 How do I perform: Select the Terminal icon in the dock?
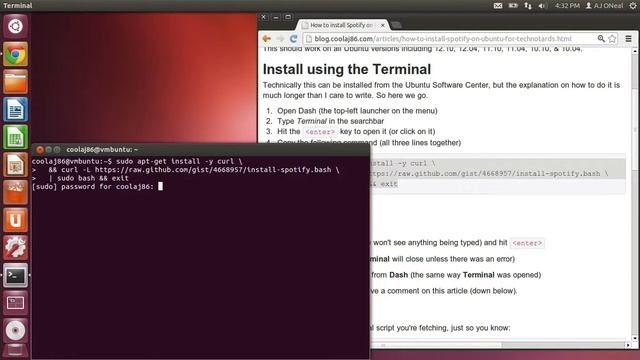[16, 276]
